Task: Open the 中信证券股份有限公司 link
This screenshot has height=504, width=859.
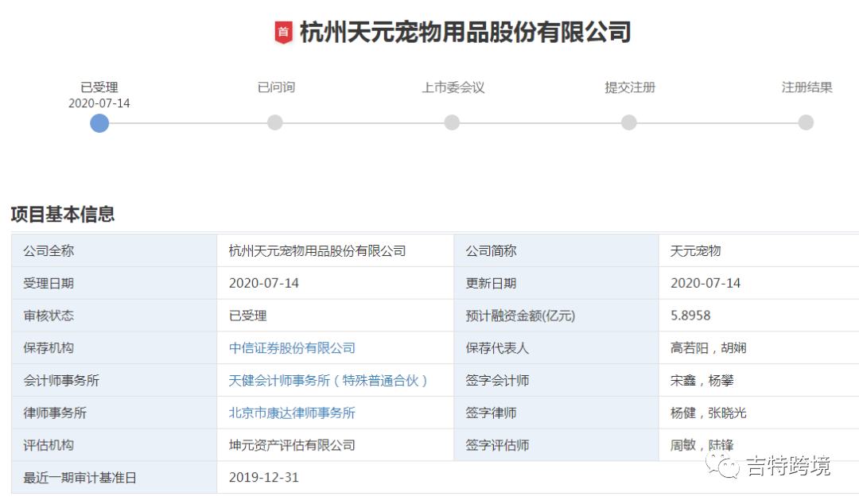Action: click(291, 347)
